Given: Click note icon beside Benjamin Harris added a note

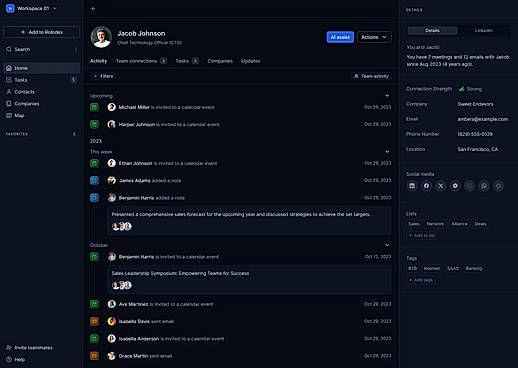Looking at the screenshot, I should [x=94, y=198].
